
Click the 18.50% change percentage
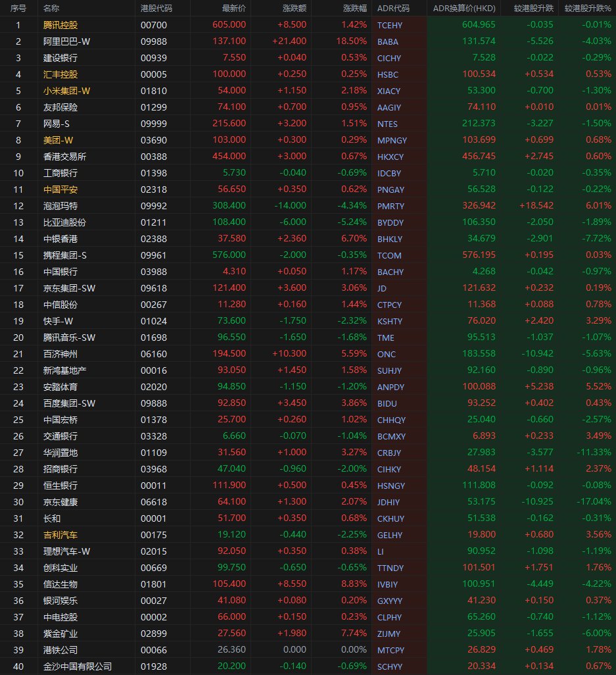pos(352,41)
